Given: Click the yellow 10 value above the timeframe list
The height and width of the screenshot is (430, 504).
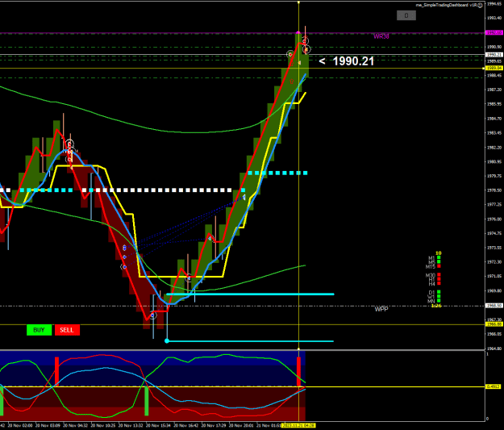Looking at the screenshot, I should [438, 253].
